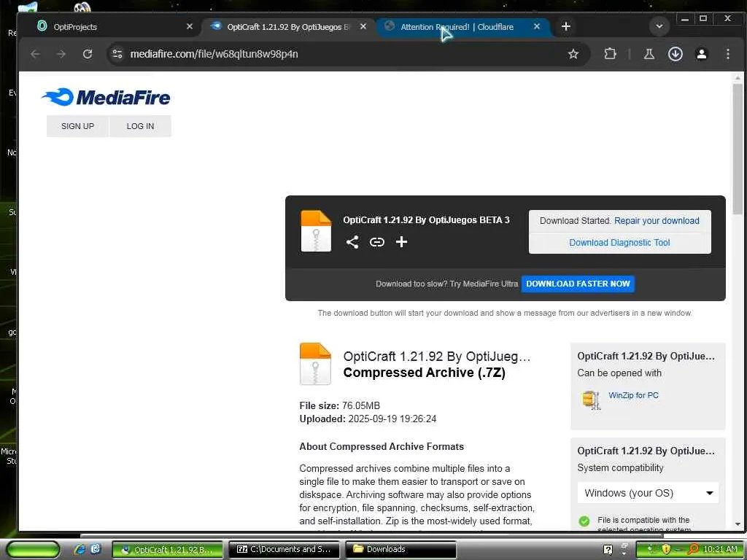This screenshot has height=560, width=747.
Task: Open Chrome three-dot menu
Action: pos(727,54)
